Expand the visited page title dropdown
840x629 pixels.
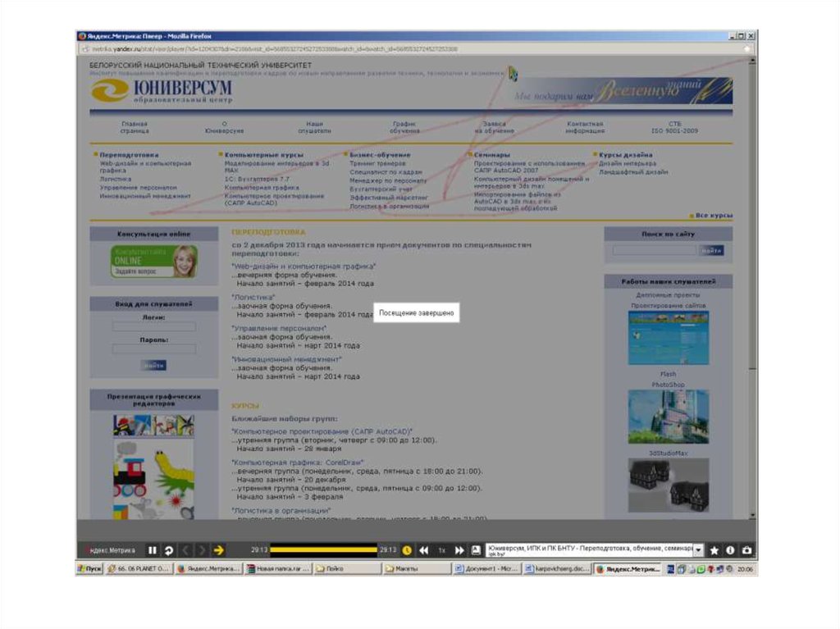pos(698,550)
